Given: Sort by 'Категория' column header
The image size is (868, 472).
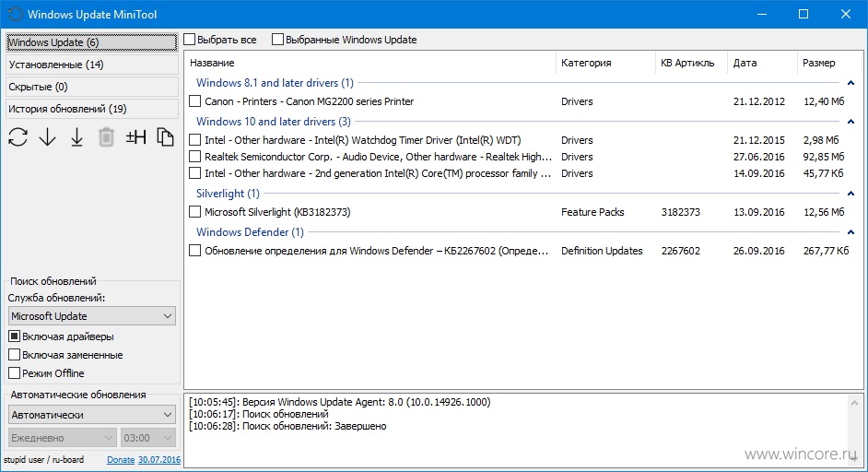Looking at the screenshot, I should 605,63.
